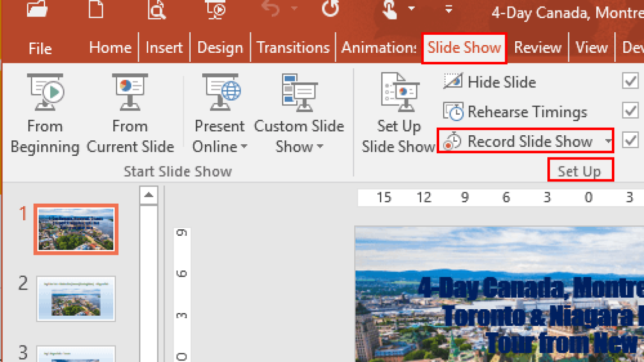Start slide show From Beginning
Viewport: 644px width, 362px height.
pos(45,114)
